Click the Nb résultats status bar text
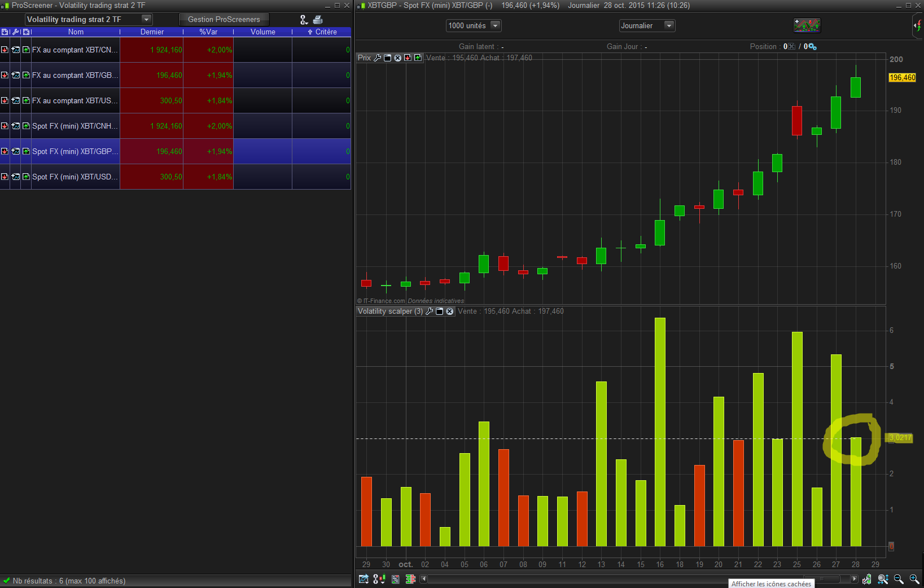924x588 pixels. [x=69, y=581]
